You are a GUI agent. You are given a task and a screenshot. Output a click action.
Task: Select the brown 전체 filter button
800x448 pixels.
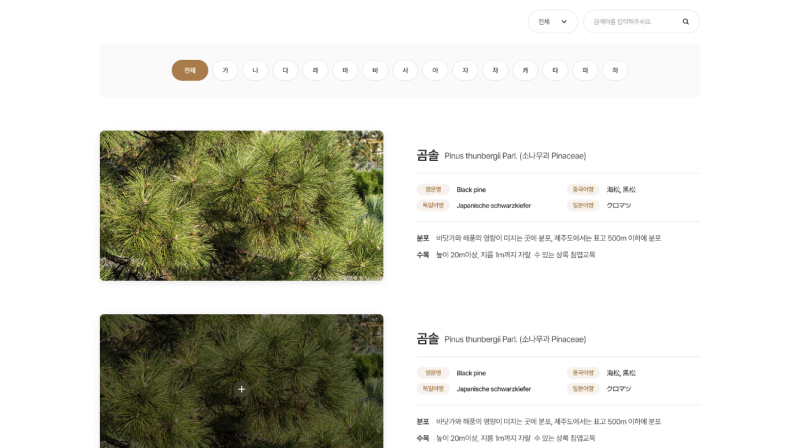pos(190,70)
